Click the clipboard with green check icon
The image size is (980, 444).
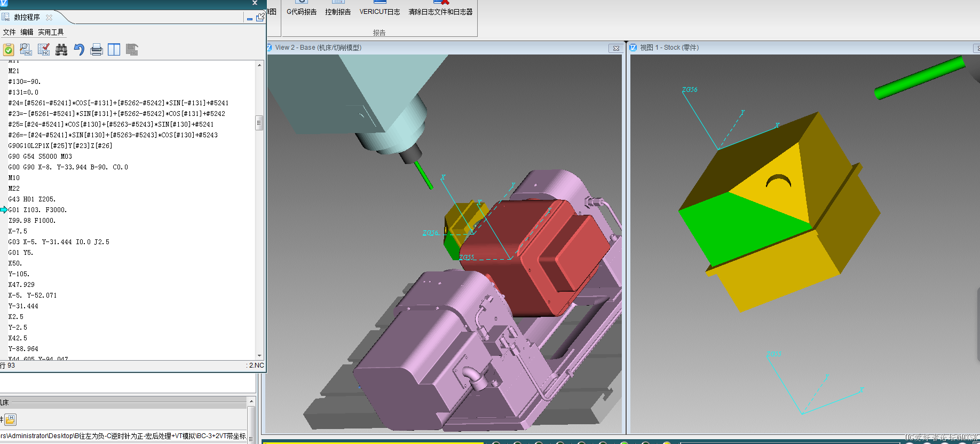click(x=9, y=50)
